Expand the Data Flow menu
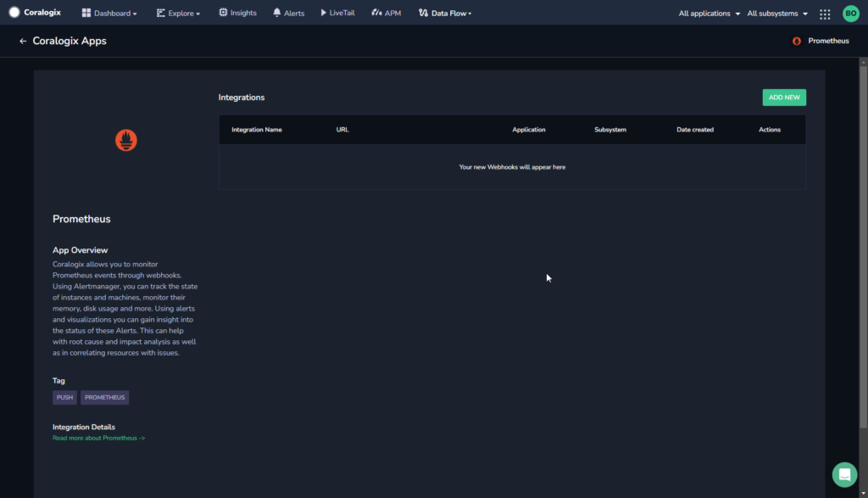Image resolution: width=868 pixels, height=498 pixels. [445, 14]
